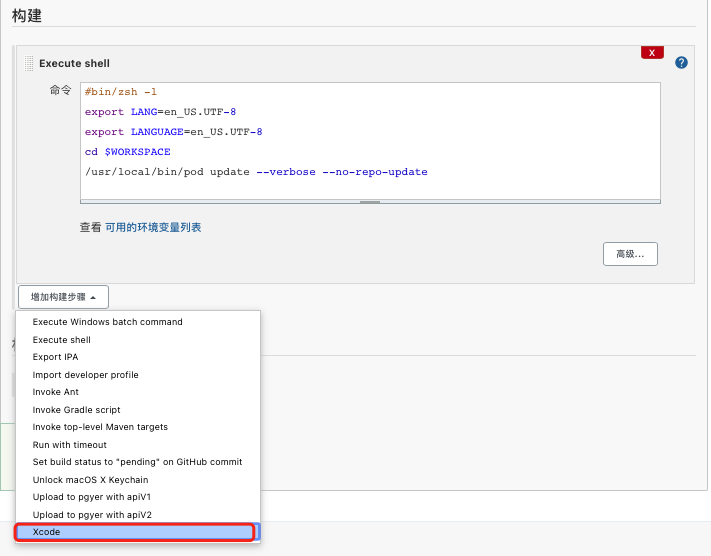
Task: Open the available environment variables list link
Action: pyautogui.click(x=153, y=227)
